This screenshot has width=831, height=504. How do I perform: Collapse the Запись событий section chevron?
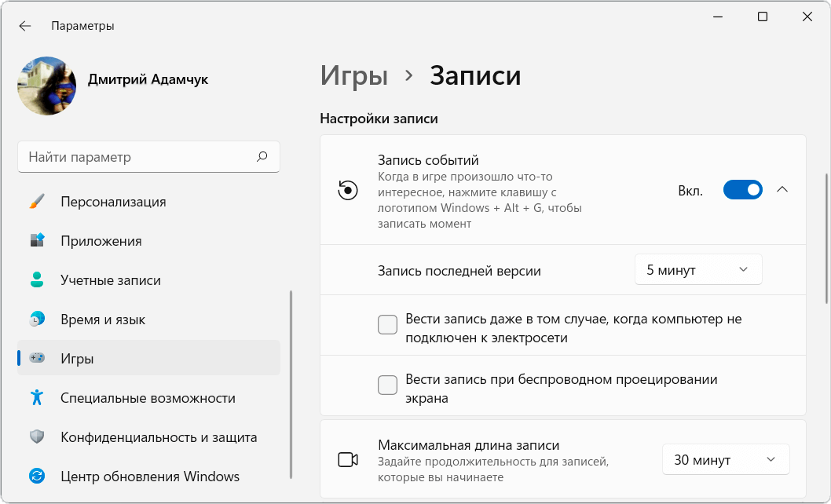tap(782, 190)
